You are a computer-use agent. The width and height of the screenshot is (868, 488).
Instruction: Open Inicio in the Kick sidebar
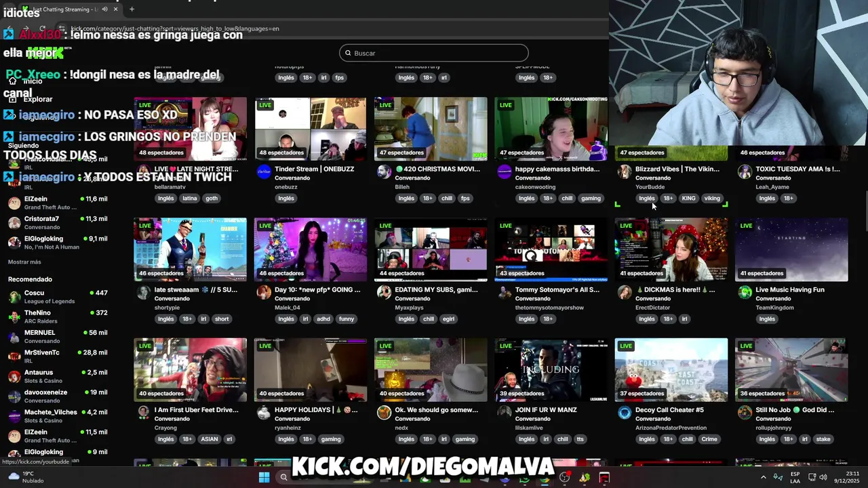(33, 81)
